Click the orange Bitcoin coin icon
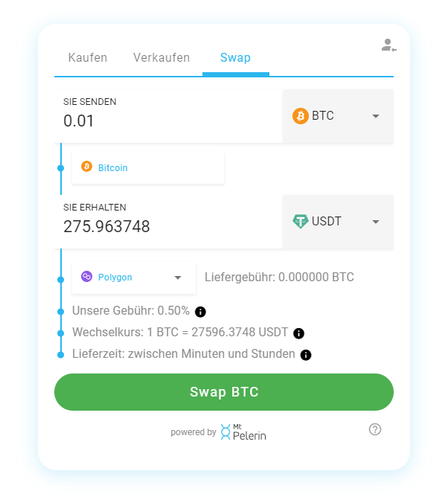Screen dimensions: 448x494 pos(300,116)
